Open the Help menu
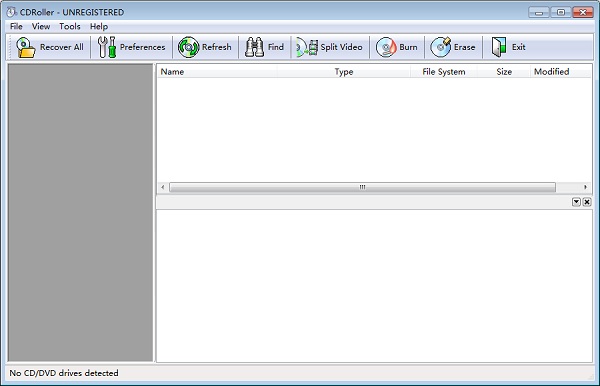The height and width of the screenshot is (386, 600). [99, 26]
